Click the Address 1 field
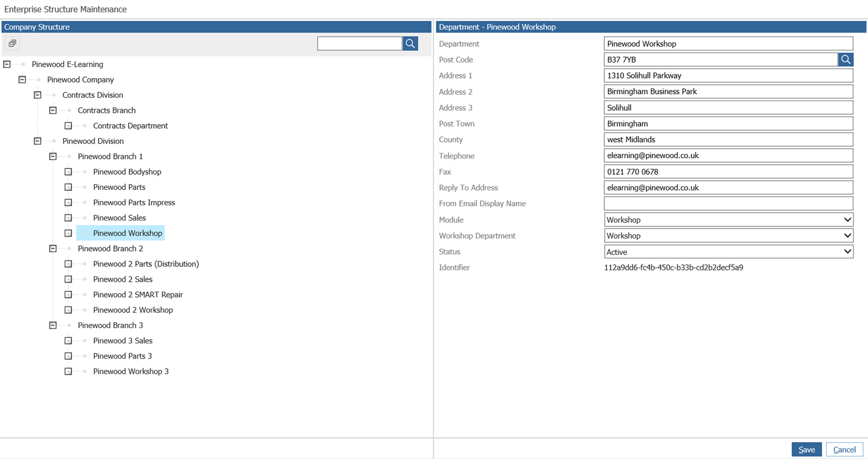The height and width of the screenshot is (459, 868). [x=728, y=75]
